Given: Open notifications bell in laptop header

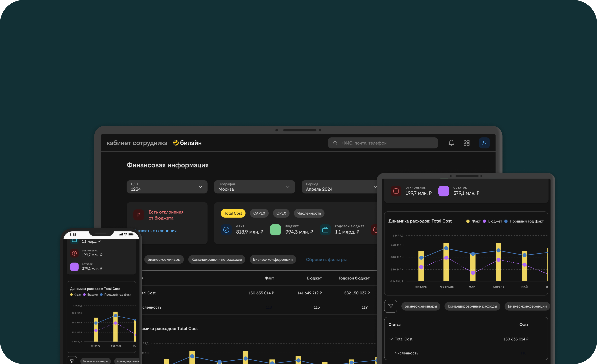Looking at the screenshot, I should click(x=451, y=143).
